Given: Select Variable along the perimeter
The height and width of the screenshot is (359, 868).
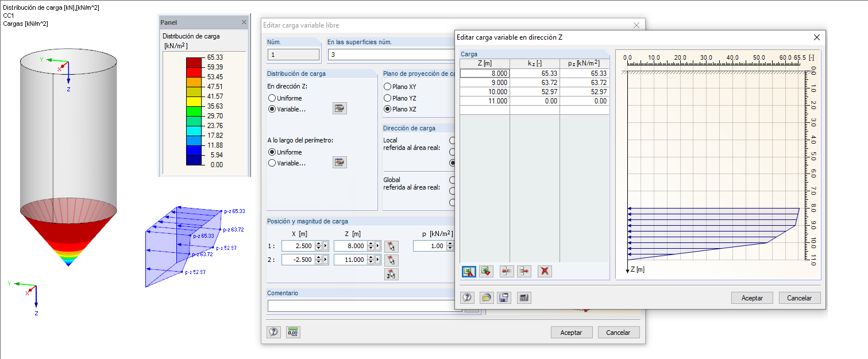Looking at the screenshot, I should 272,163.
